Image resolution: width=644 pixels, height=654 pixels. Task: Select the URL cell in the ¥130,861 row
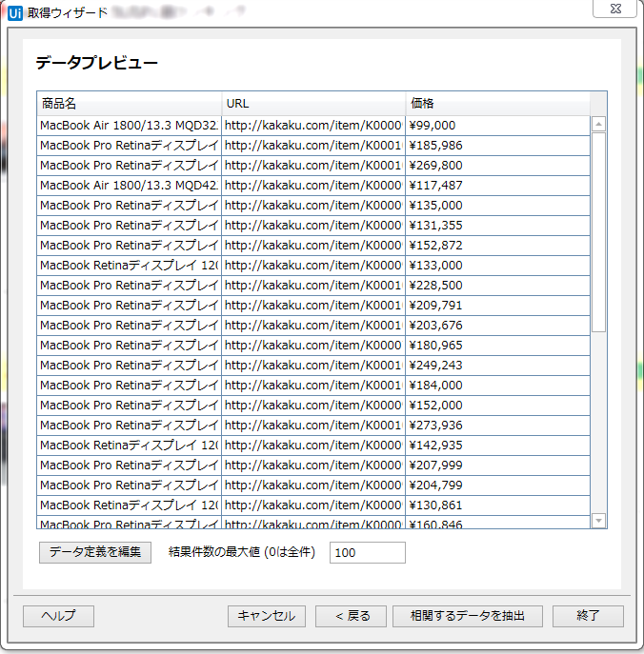[x=313, y=505]
